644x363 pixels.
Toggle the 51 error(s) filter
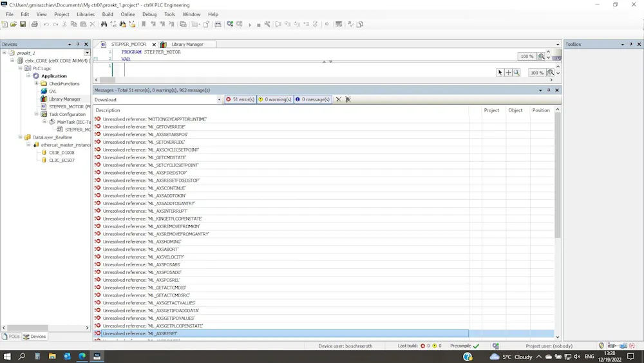(x=240, y=99)
